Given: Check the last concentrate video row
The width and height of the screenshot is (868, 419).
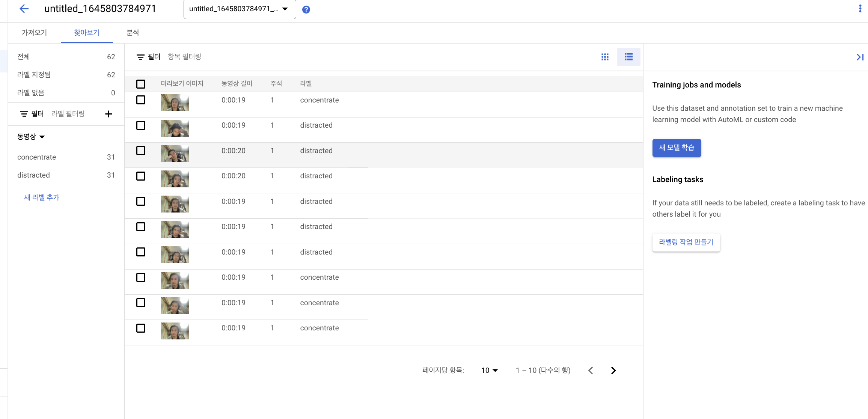Looking at the screenshot, I should click(x=141, y=328).
